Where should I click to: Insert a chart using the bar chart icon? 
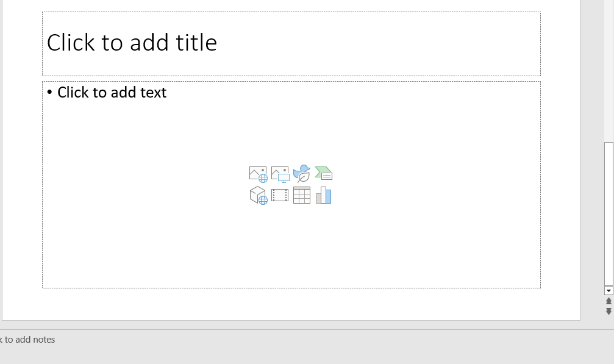[x=324, y=196]
